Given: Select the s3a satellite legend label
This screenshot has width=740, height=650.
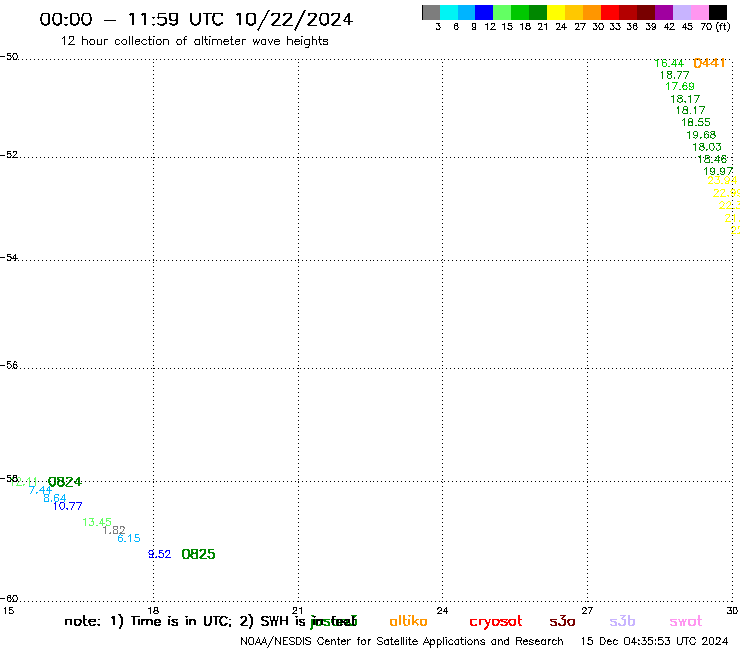Looking at the screenshot, I should [562, 622].
